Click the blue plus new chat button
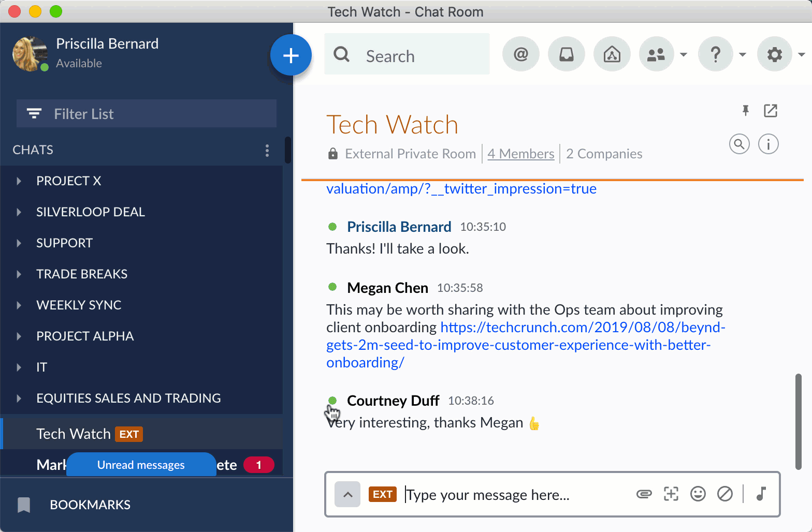 [x=291, y=55]
